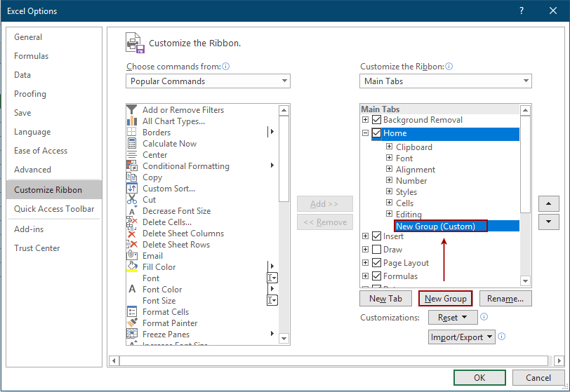Move selected item up with arrow button
Screen dimensions: 570x392
(x=548, y=203)
